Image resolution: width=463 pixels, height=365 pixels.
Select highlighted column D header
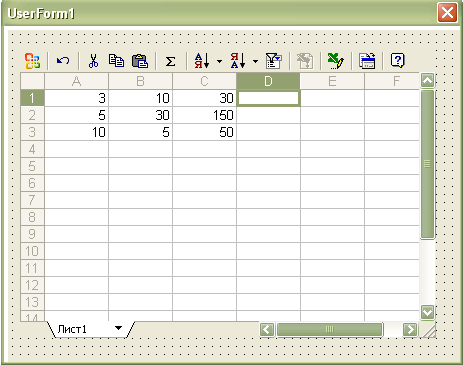(268, 81)
